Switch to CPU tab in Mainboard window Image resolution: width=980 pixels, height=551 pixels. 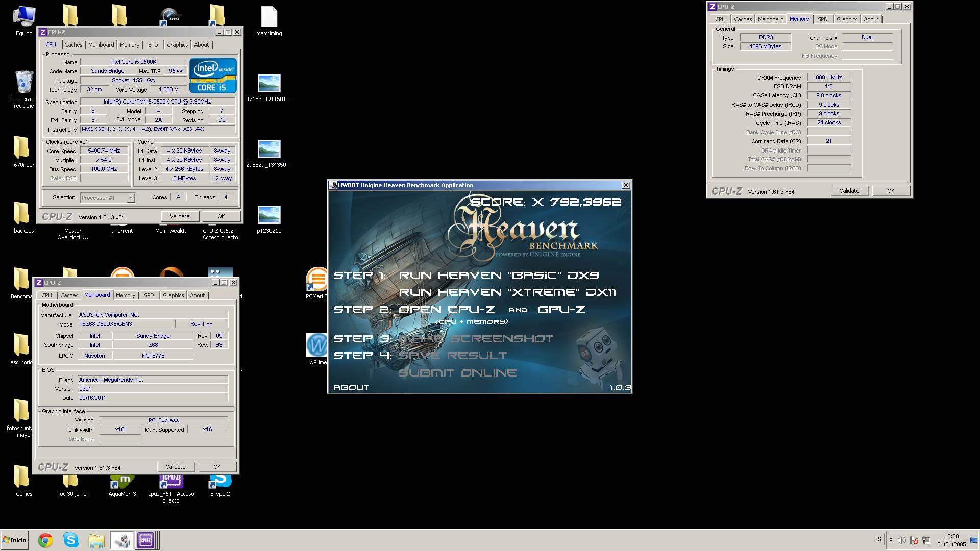pos(47,295)
